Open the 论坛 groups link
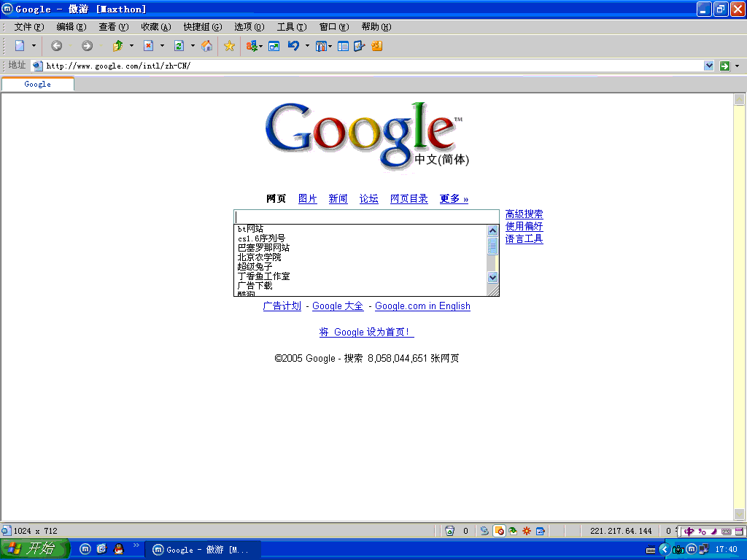The width and height of the screenshot is (747, 560). coord(368,198)
